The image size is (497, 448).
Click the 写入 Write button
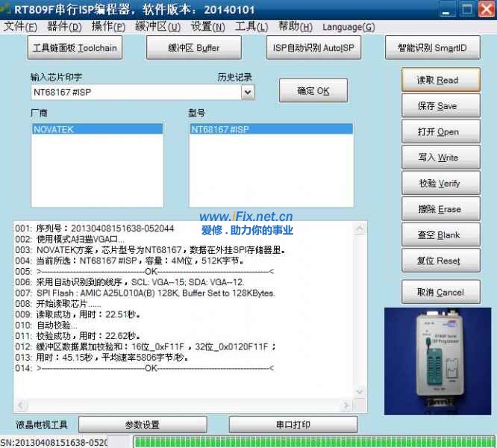coord(440,158)
